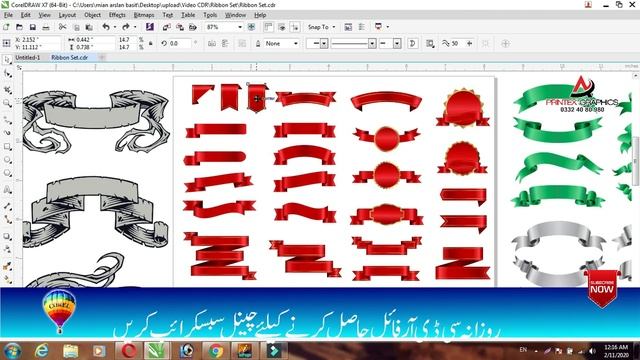
Task: Click the Search content icon
Action: [x=150, y=27]
